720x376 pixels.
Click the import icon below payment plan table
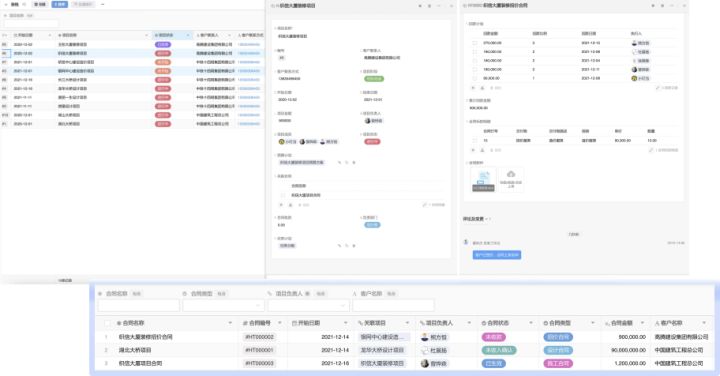tap(482, 88)
